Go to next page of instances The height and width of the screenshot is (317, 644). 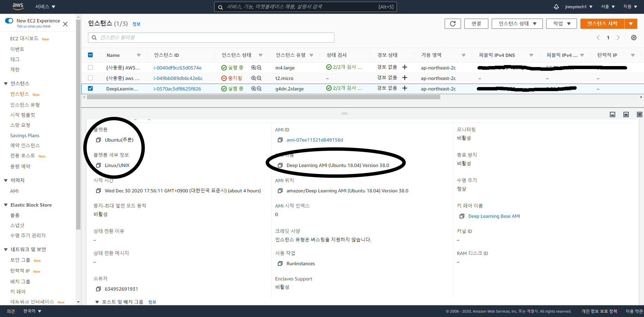click(618, 38)
